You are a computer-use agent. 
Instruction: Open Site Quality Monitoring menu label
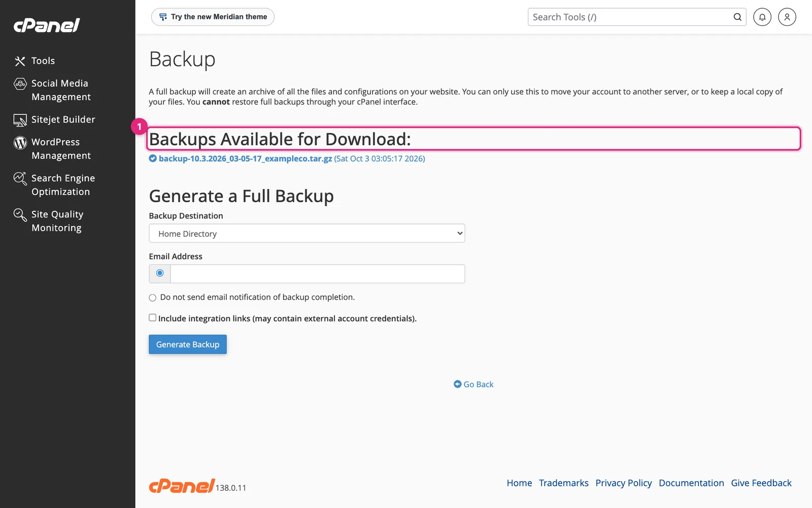click(x=57, y=221)
